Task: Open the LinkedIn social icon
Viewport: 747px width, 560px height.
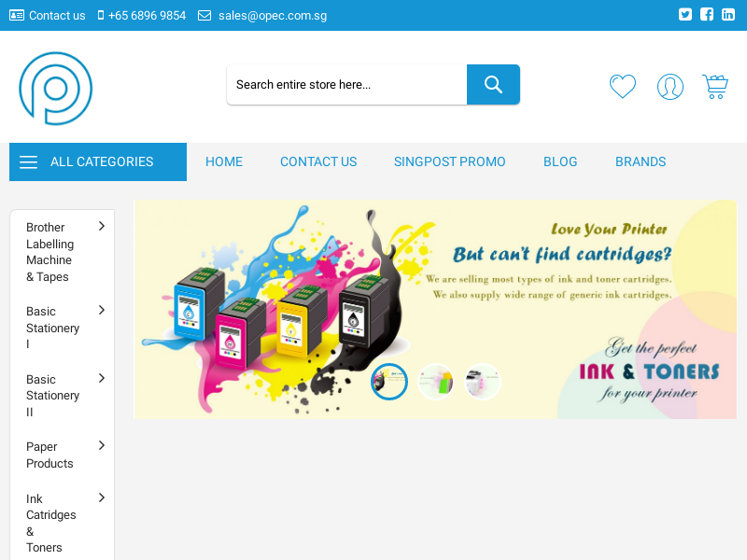Action: pos(728,14)
